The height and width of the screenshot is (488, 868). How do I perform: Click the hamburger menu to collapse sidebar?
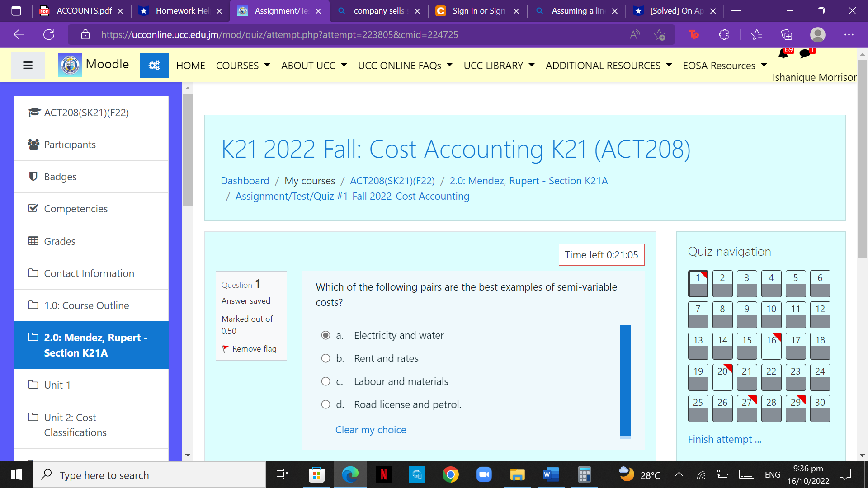[28, 65]
